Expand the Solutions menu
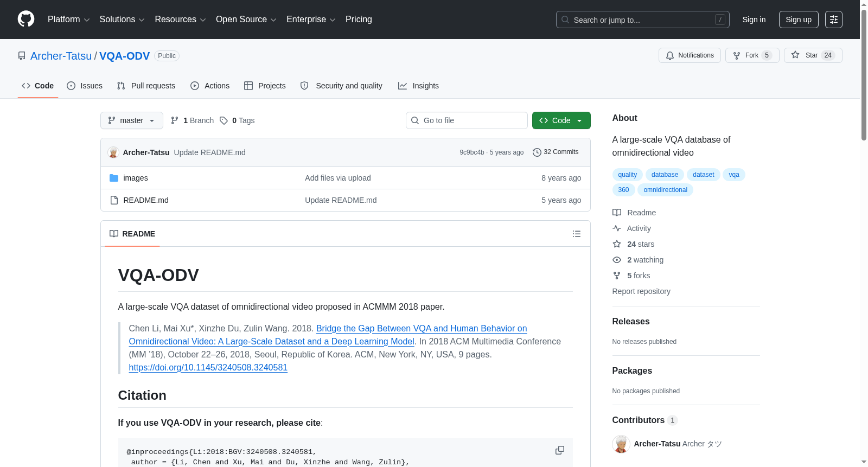Screen dimensions: 868x467 122,20
